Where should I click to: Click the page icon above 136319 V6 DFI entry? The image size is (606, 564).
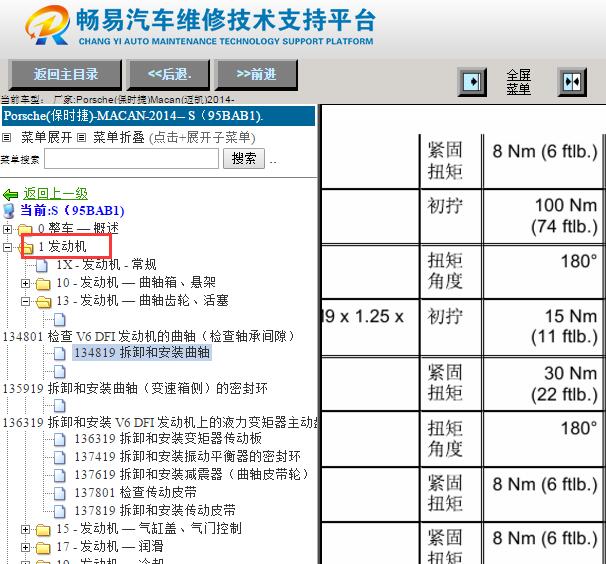click(60, 406)
